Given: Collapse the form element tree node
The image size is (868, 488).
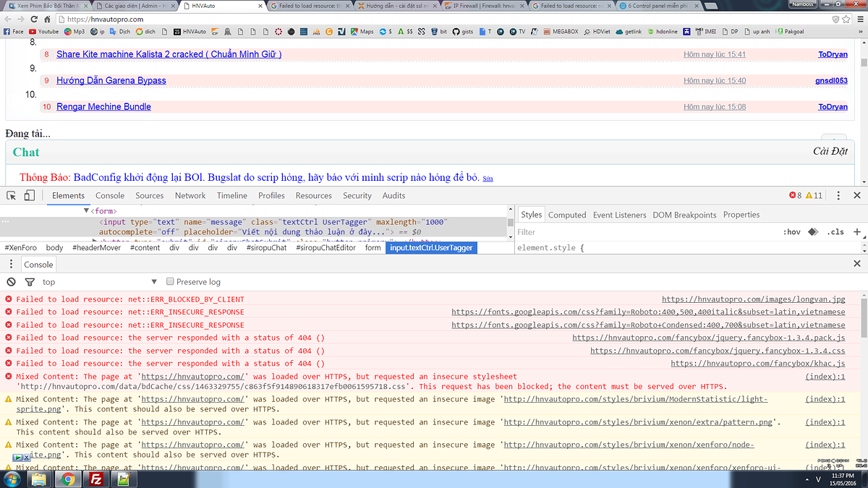Looking at the screenshot, I should click(86, 211).
